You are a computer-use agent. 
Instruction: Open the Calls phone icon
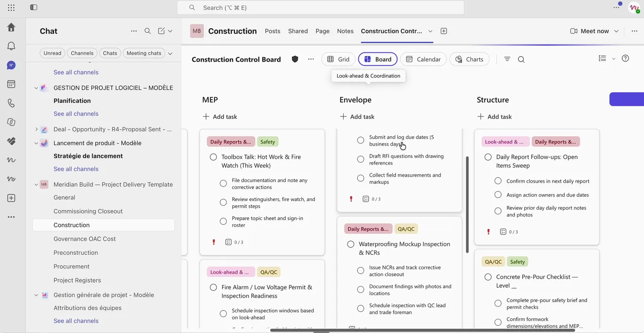pyautogui.click(x=11, y=103)
